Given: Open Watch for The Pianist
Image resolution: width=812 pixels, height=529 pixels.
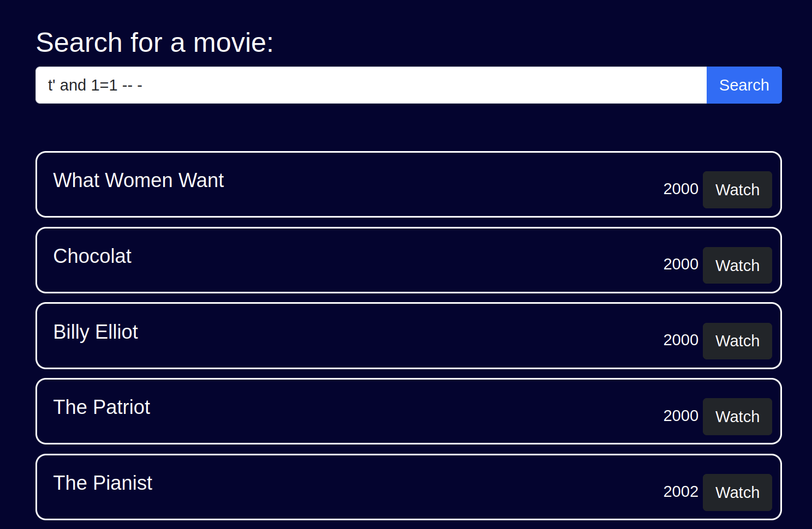Looking at the screenshot, I should (737, 492).
